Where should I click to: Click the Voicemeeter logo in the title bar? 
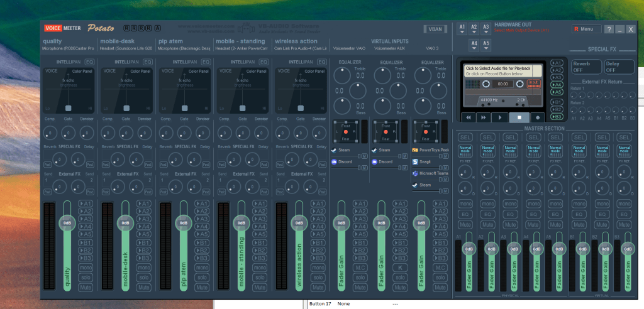(x=62, y=28)
